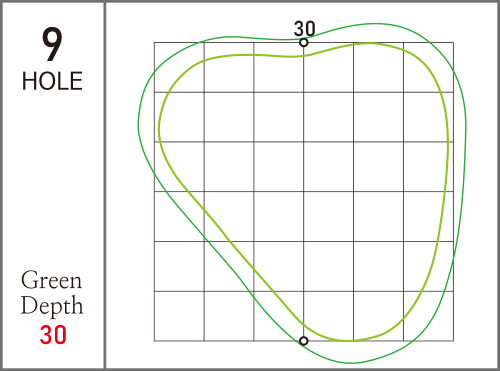Click the grid cell in the top-right corner
The image size is (500, 371).
(428, 67)
